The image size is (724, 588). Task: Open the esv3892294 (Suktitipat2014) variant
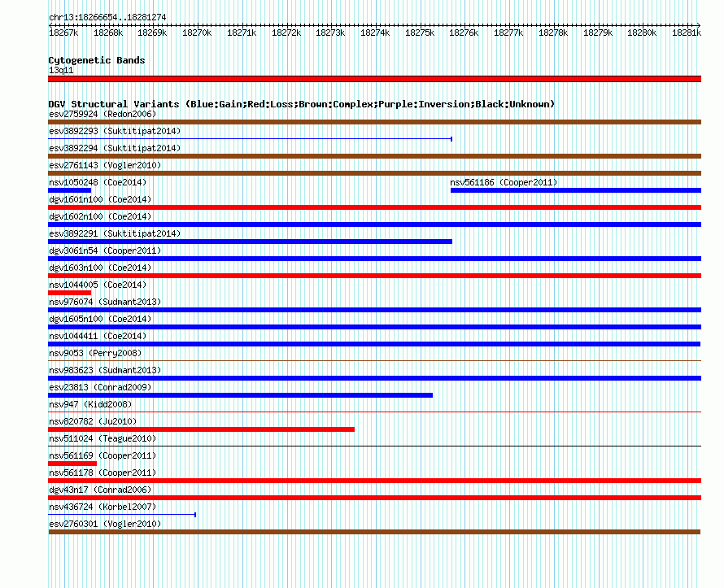coord(115,148)
